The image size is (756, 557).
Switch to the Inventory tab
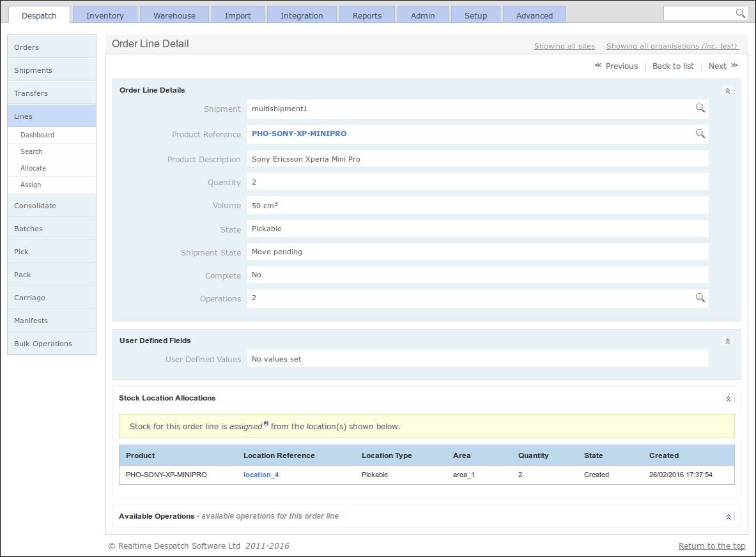[x=105, y=15]
